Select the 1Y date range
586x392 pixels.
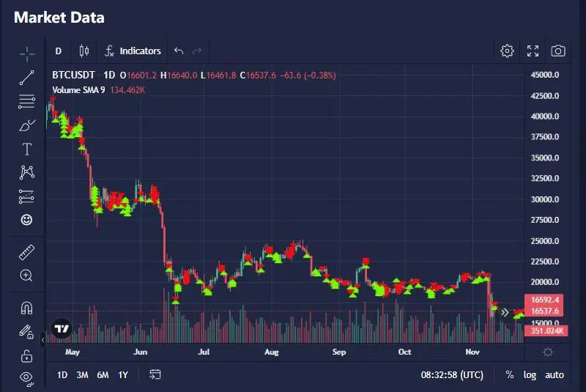pyautogui.click(x=123, y=374)
